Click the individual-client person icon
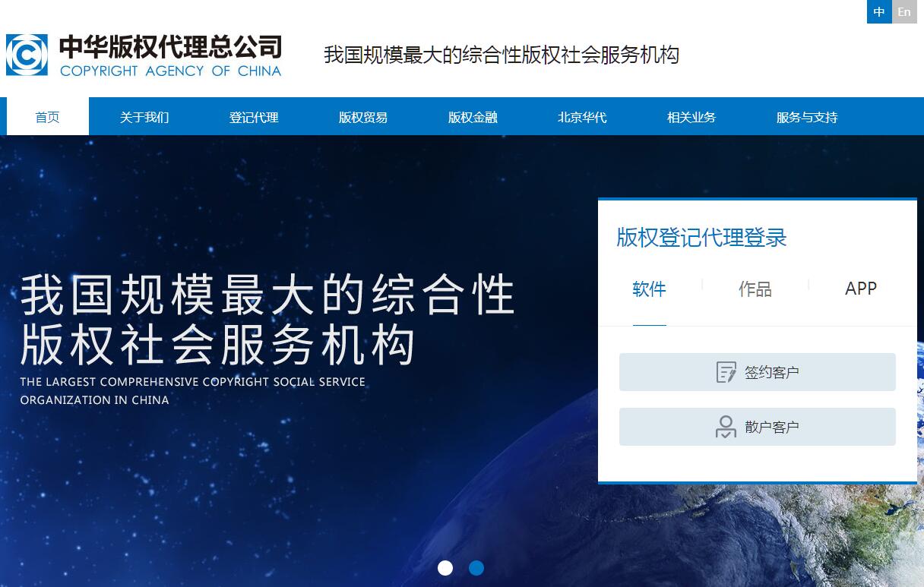 coord(726,427)
